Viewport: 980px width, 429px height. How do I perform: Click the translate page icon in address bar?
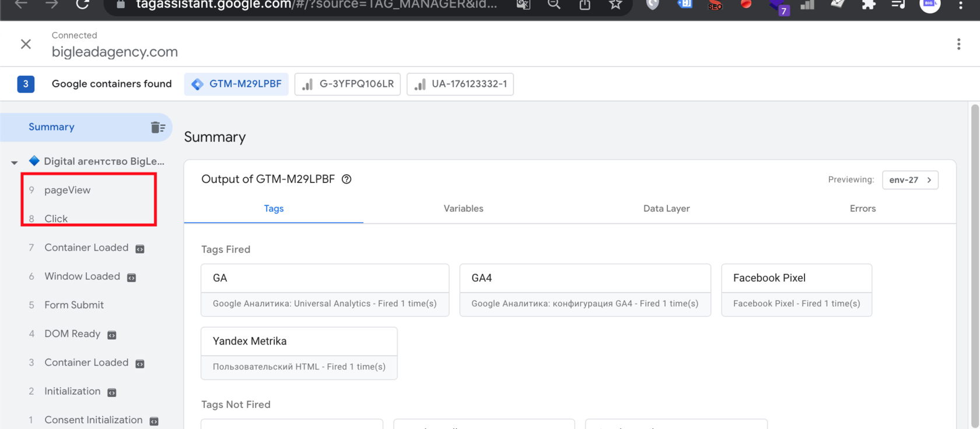pos(523,5)
